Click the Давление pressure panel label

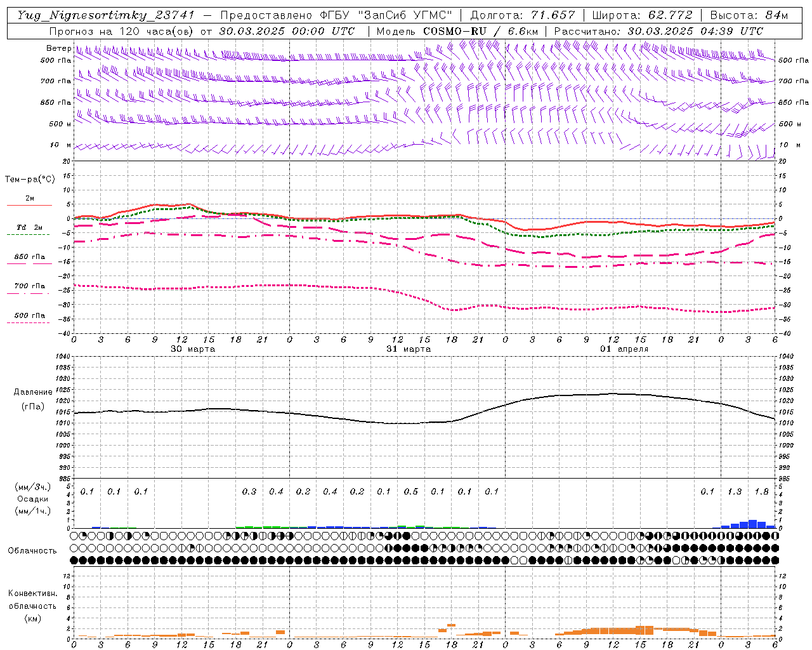coord(33,392)
